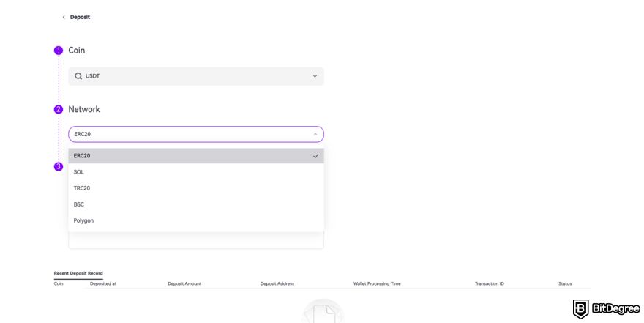Click the Coin column header

click(59, 283)
